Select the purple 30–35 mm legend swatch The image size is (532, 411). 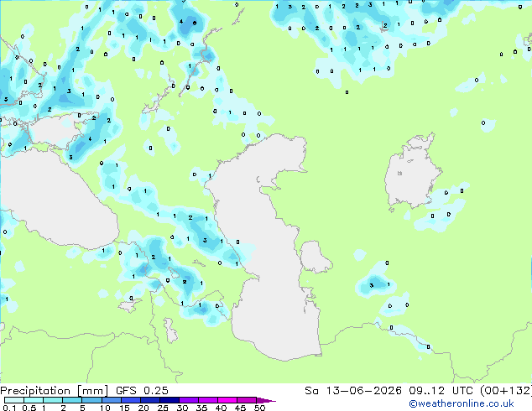point(188,400)
